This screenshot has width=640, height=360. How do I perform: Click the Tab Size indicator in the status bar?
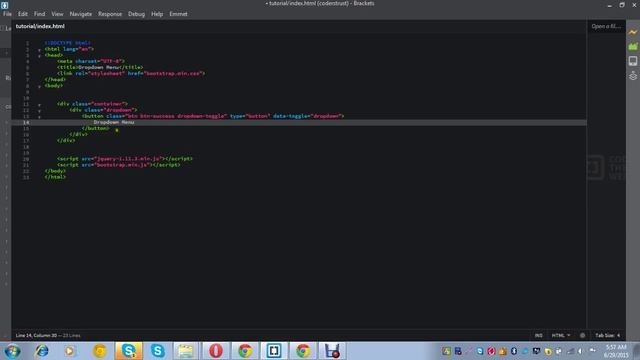click(607, 335)
